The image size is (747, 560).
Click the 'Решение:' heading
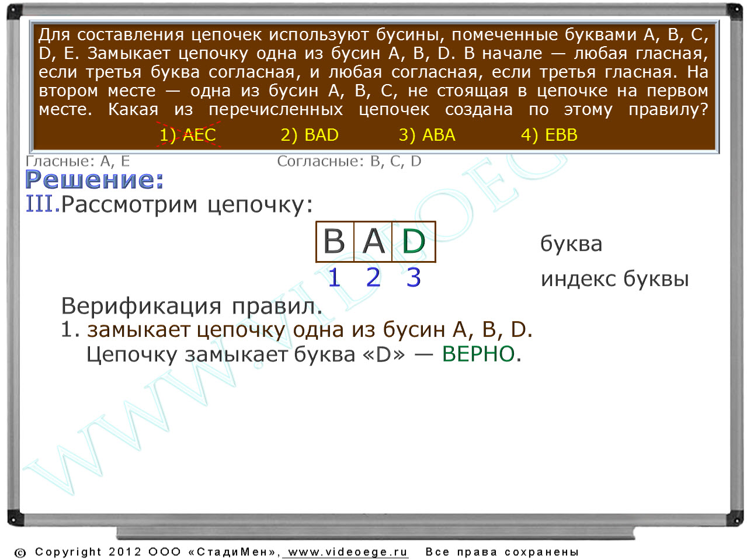(x=95, y=180)
